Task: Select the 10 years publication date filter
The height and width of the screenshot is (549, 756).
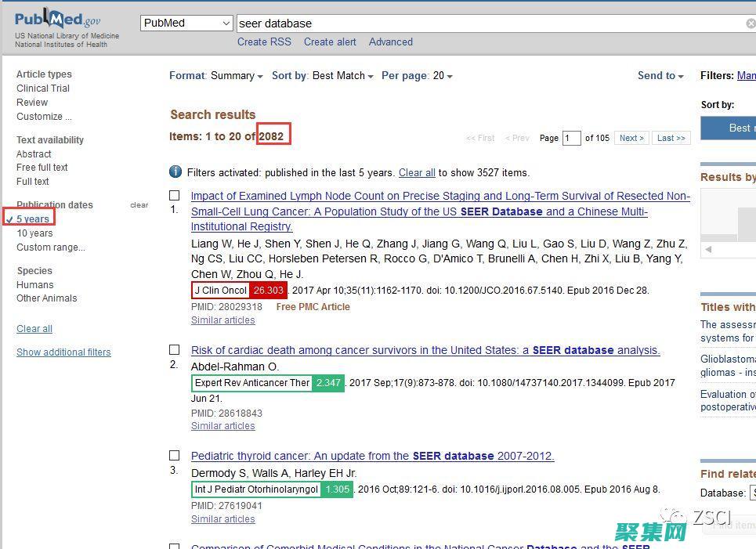Action: (x=35, y=233)
